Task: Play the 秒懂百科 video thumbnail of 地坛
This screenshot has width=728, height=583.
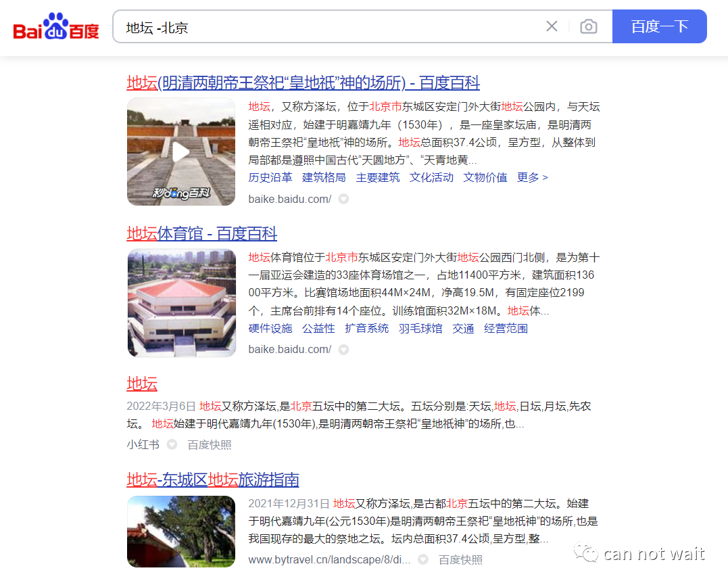Action: (181, 151)
